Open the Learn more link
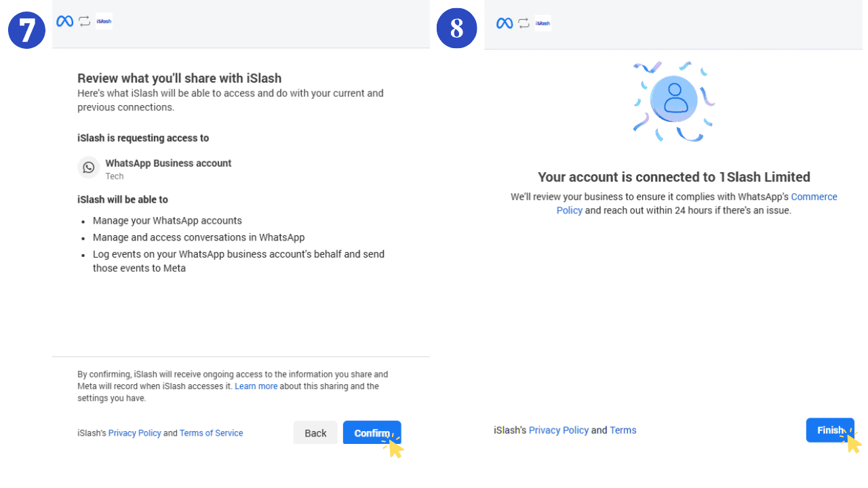The image size is (868, 488). click(256, 386)
